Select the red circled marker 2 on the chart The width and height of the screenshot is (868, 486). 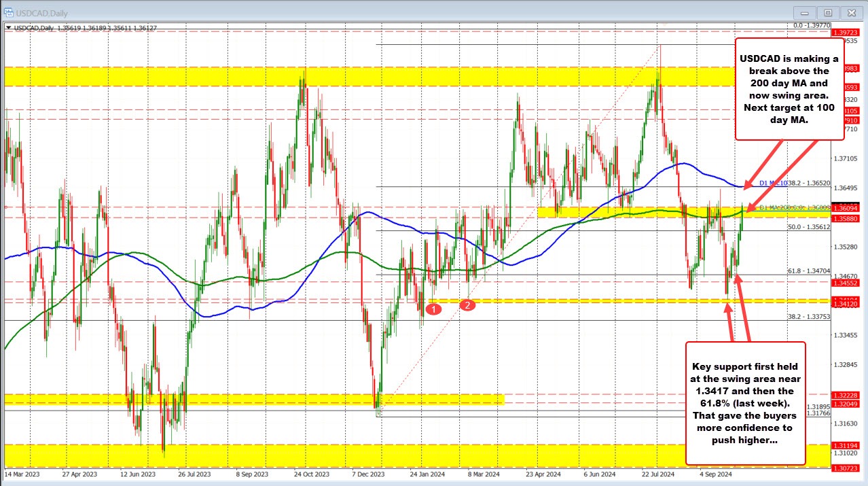click(x=467, y=305)
